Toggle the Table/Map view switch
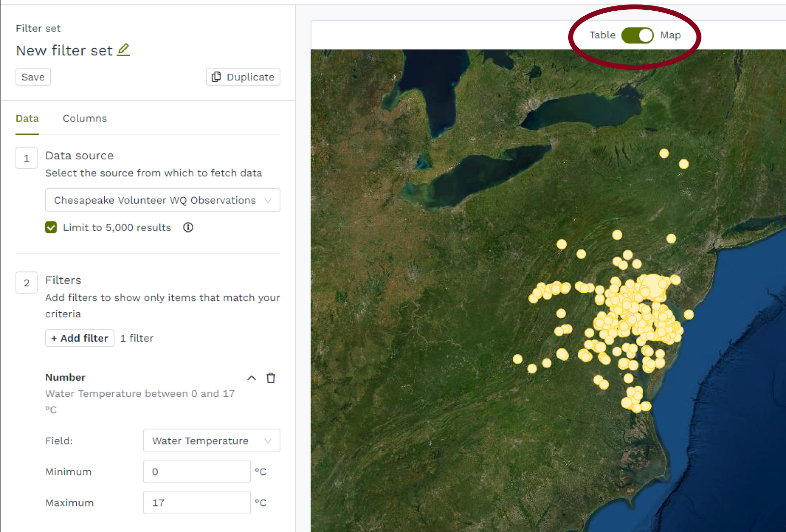Viewport: 786px width, 532px height. (x=637, y=35)
